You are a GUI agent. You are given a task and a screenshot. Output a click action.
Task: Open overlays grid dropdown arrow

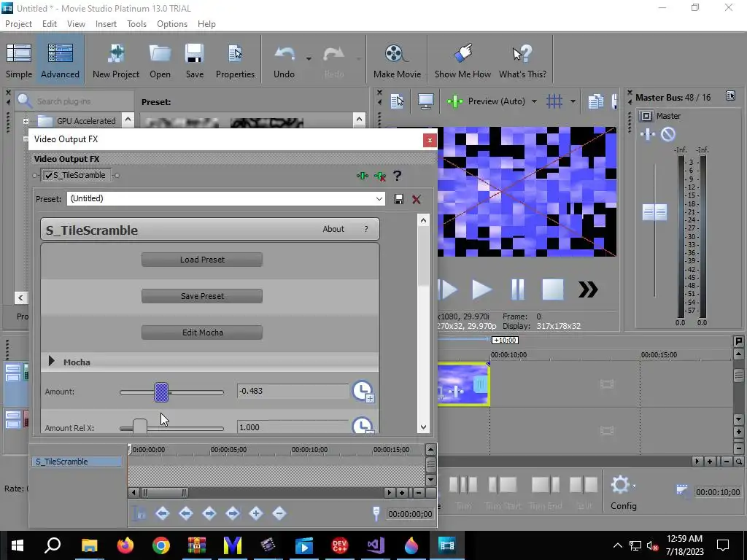[573, 101]
